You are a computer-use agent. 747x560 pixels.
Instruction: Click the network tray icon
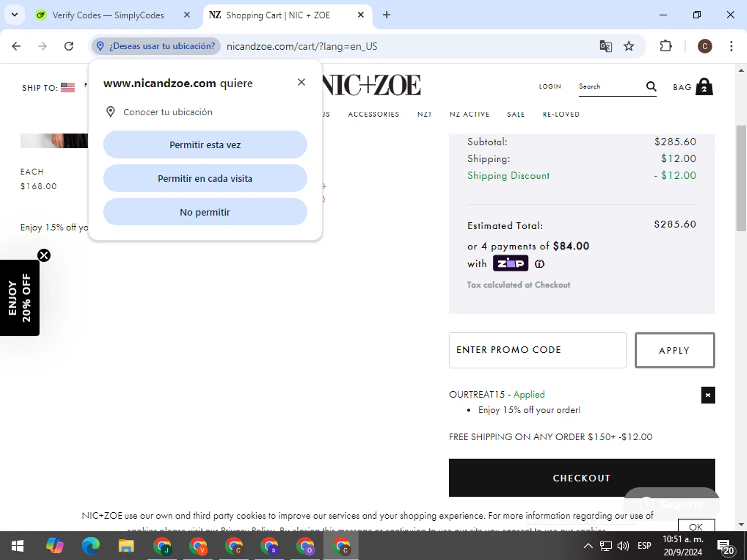pos(605,546)
